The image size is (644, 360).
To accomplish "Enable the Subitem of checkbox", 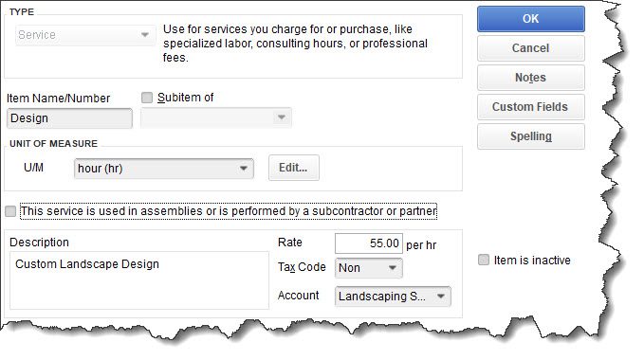I will pos(147,98).
